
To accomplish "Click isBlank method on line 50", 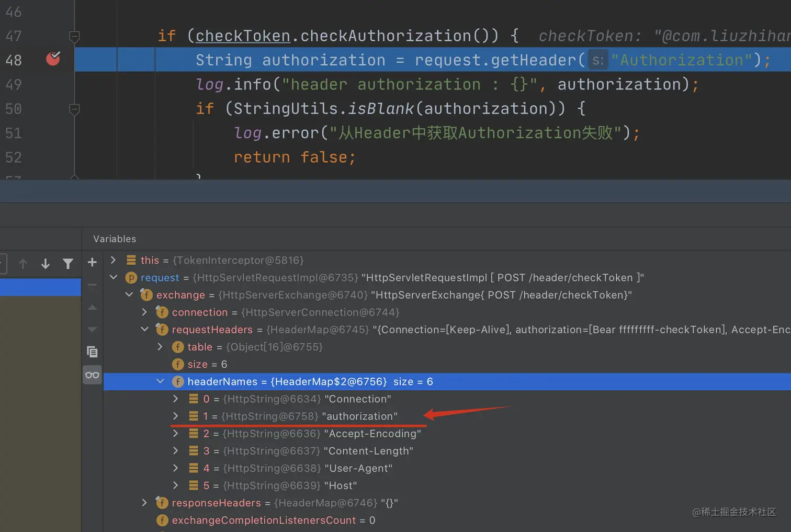I will (x=380, y=108).
